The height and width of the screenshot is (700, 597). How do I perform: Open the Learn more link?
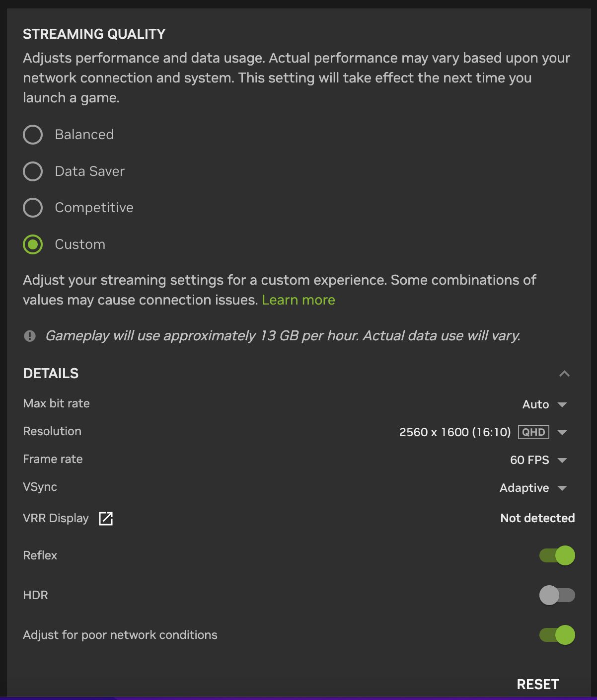(x=298, y=300)
